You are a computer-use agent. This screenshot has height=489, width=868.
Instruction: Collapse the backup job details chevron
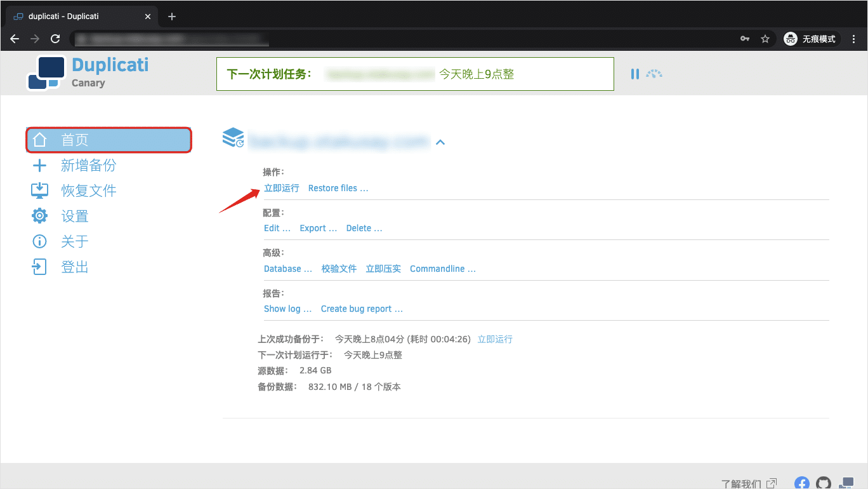(x=440, y=142)
